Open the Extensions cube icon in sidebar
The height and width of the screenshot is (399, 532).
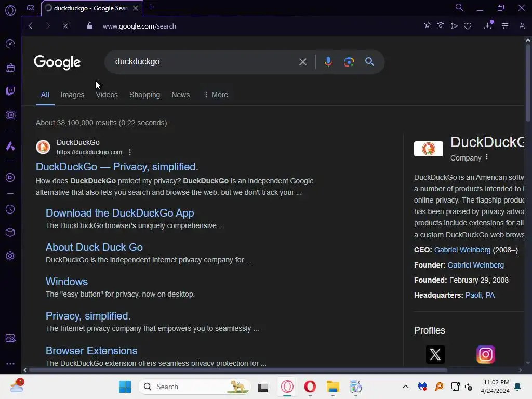[x=10, y=232]
